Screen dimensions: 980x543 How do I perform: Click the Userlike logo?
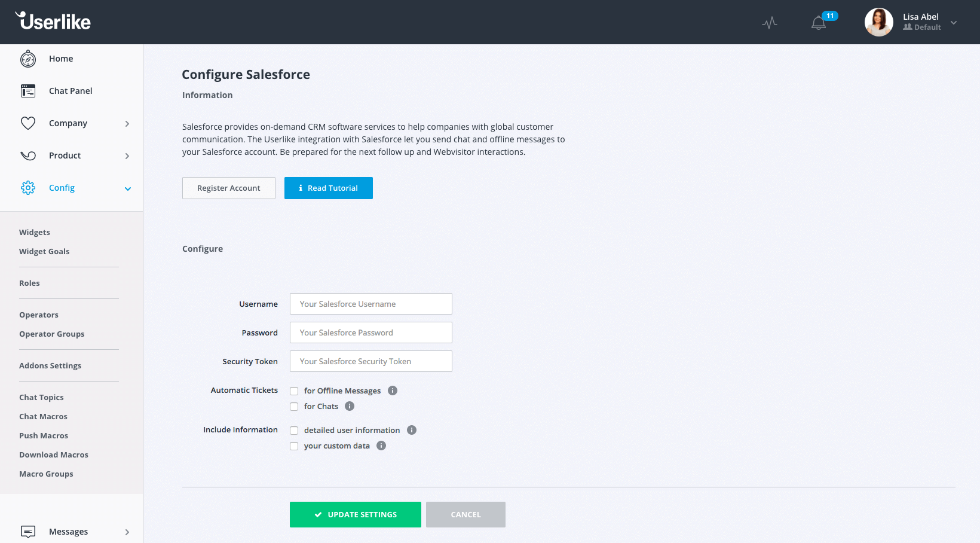53,22
